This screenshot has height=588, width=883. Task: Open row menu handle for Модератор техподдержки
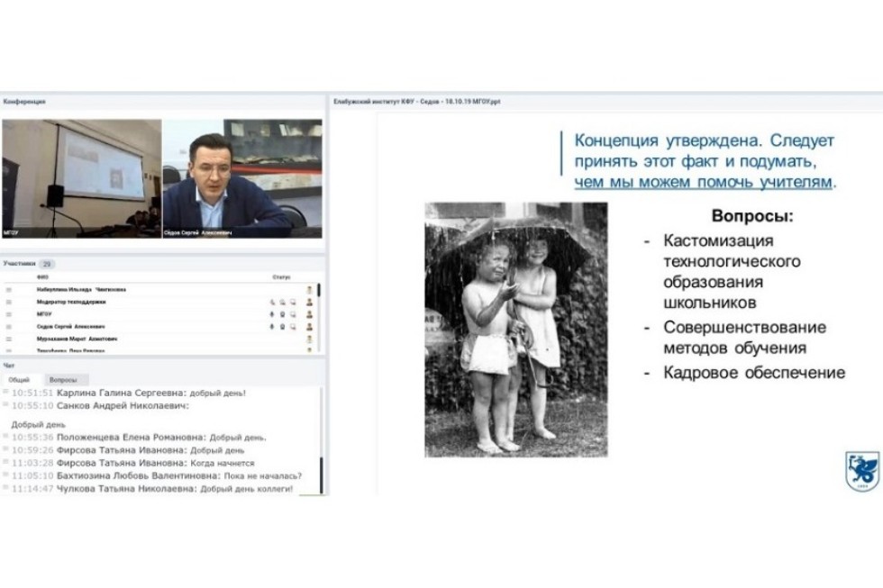coord(11,302)
